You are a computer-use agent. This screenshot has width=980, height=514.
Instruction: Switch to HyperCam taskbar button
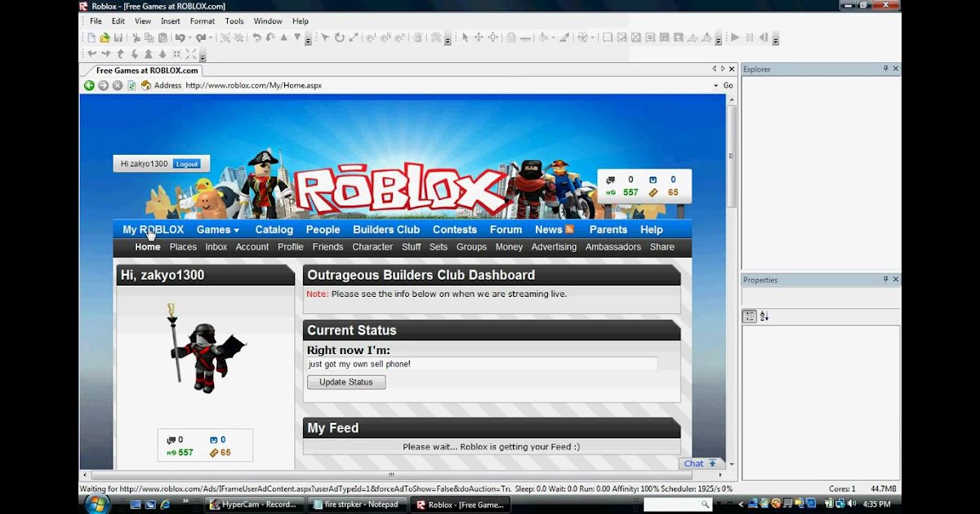pos(255,504)
